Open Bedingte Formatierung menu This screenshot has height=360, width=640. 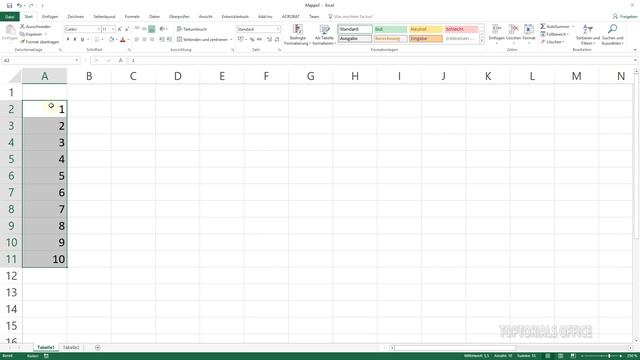tap(298, 34)
